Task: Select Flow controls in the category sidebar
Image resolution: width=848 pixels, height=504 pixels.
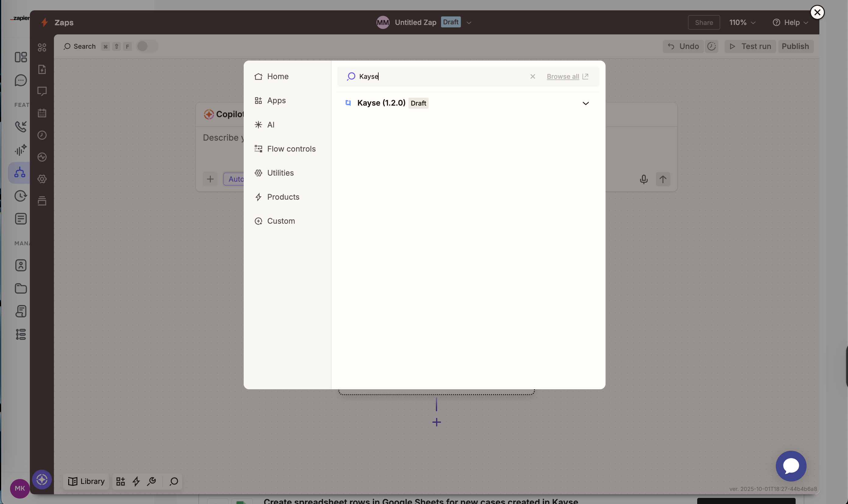Action: (291, 149)
